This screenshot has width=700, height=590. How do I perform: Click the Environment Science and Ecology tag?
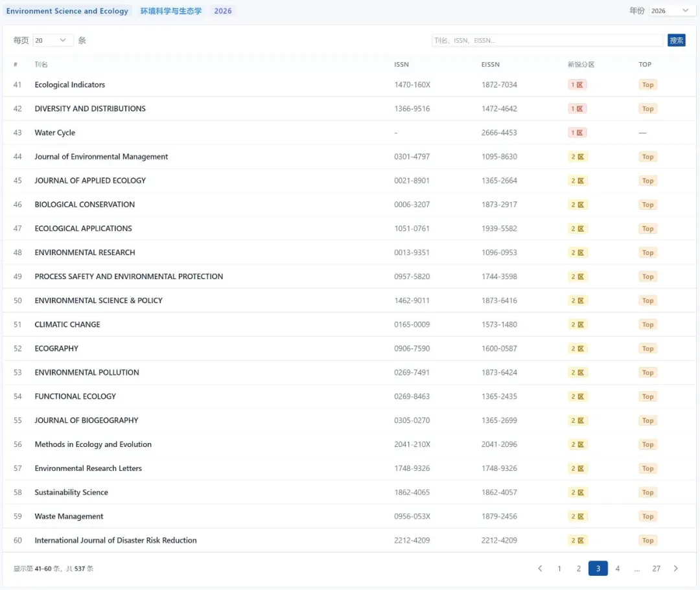67,11
